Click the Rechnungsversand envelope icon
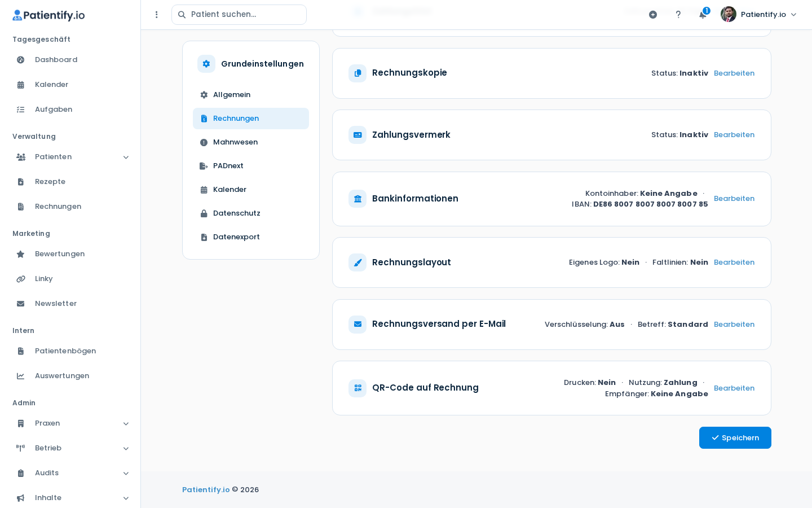 pos(358,325)
